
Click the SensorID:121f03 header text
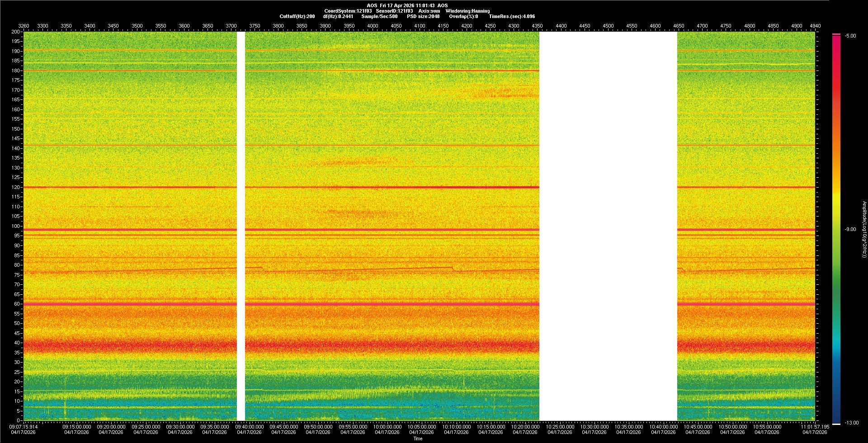[x=394, y=11]
